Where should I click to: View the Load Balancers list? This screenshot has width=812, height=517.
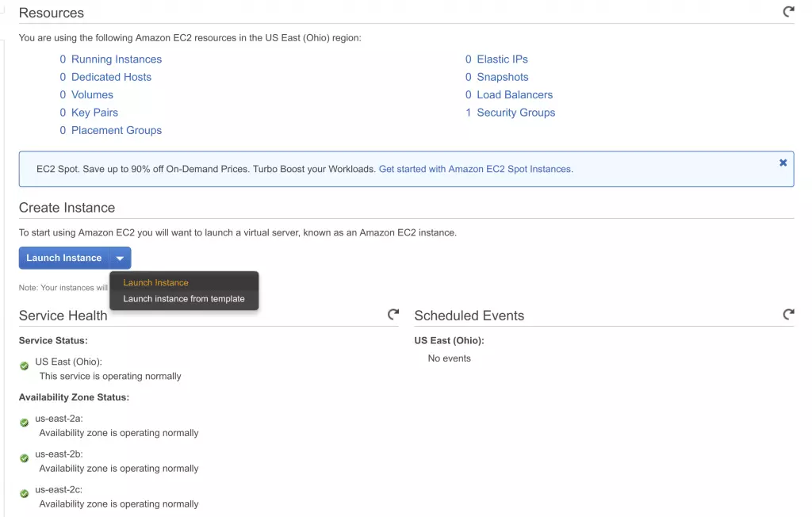pos(514,94)
